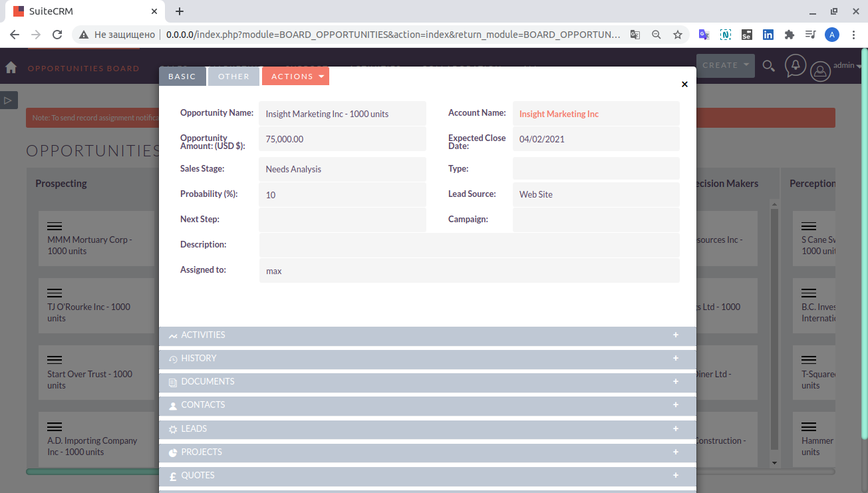Expand the History subpanel plus
Image resolution: width=868 pixels, height=493 pixels.
coord(676,359)
